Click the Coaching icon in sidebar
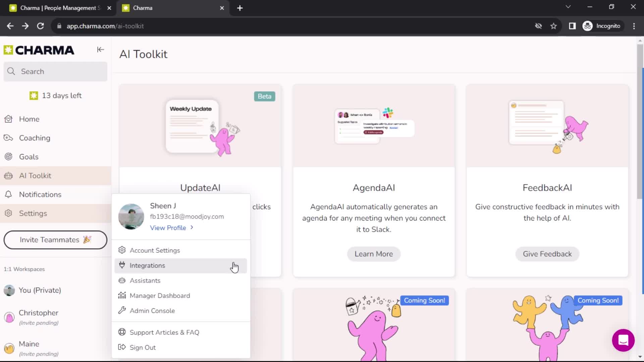The image size is (644, 362). [x=8, y=138]
